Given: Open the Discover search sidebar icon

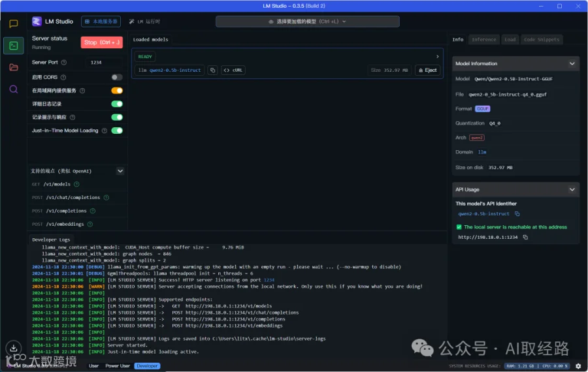Looking at the screenshot, I should tap(14, 89).
